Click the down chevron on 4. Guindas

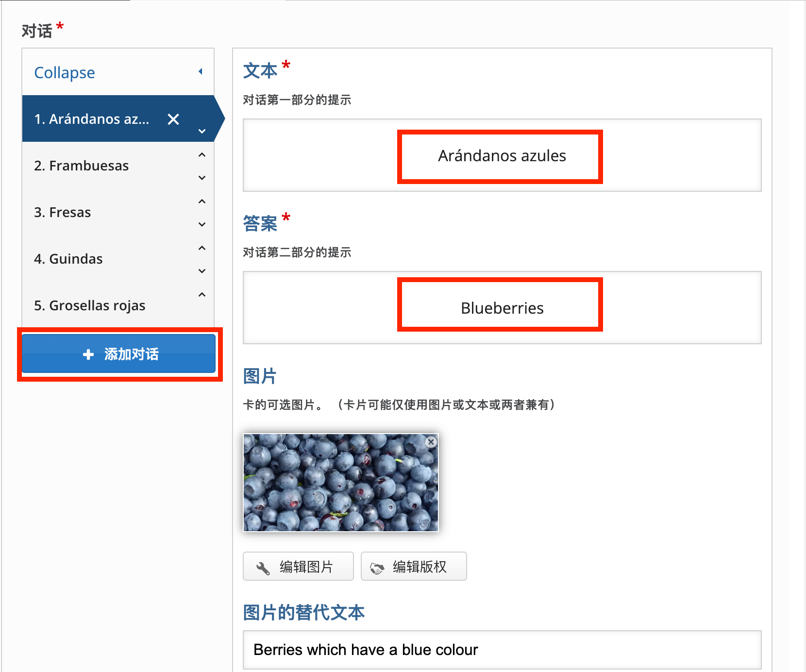(202, 271)
